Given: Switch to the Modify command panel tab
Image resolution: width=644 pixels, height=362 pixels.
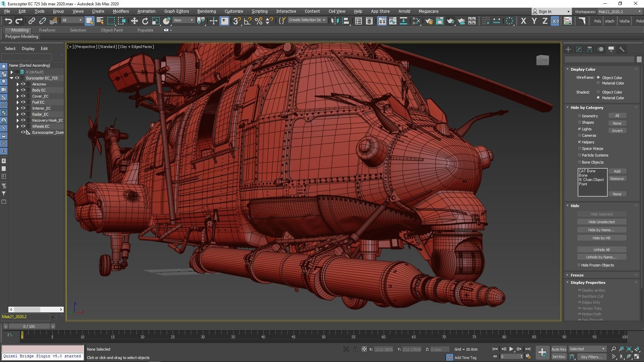Looking at the screenshot, I should click(x=579, y=49).
